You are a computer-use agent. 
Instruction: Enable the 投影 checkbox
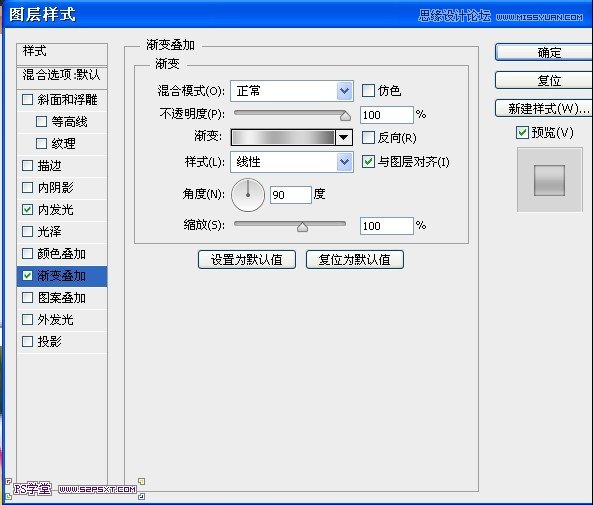click(x=27, y=341)
